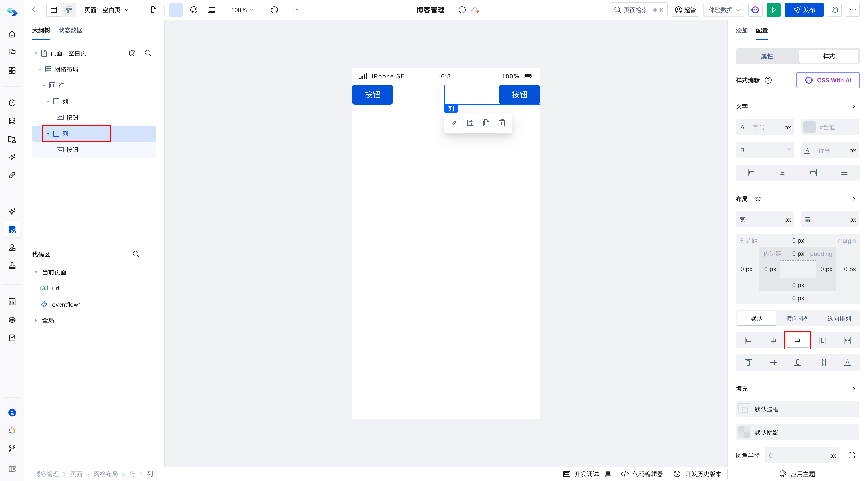This screenshot has width=868, height=481.
Task: Open 开发调试工具 in bottom bar
Action: [x=587, y=474]
